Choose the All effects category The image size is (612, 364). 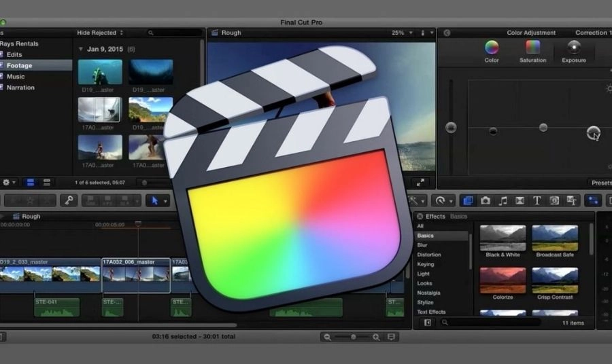click(420, 226)
